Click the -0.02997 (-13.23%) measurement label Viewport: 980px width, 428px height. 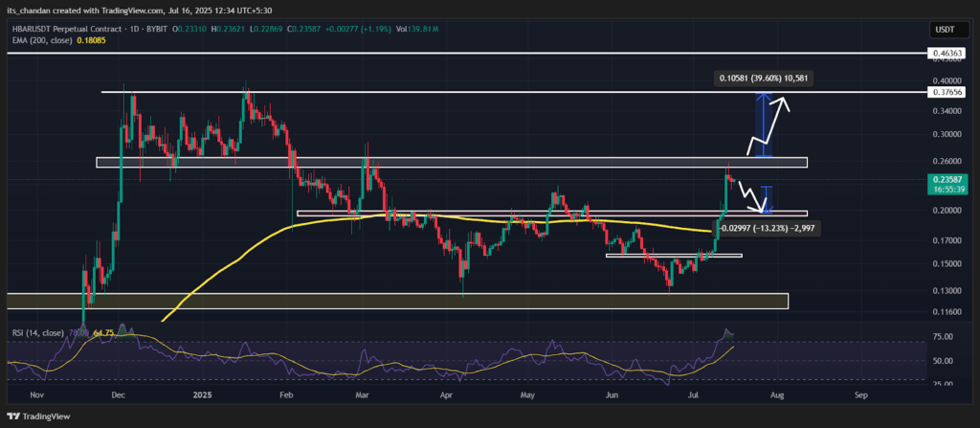pos(768,229)
